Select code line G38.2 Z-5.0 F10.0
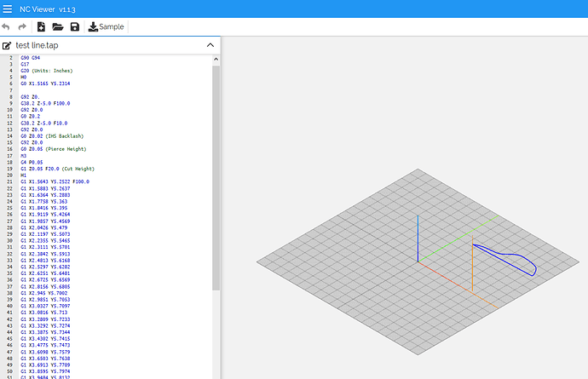 pos(44,123)
